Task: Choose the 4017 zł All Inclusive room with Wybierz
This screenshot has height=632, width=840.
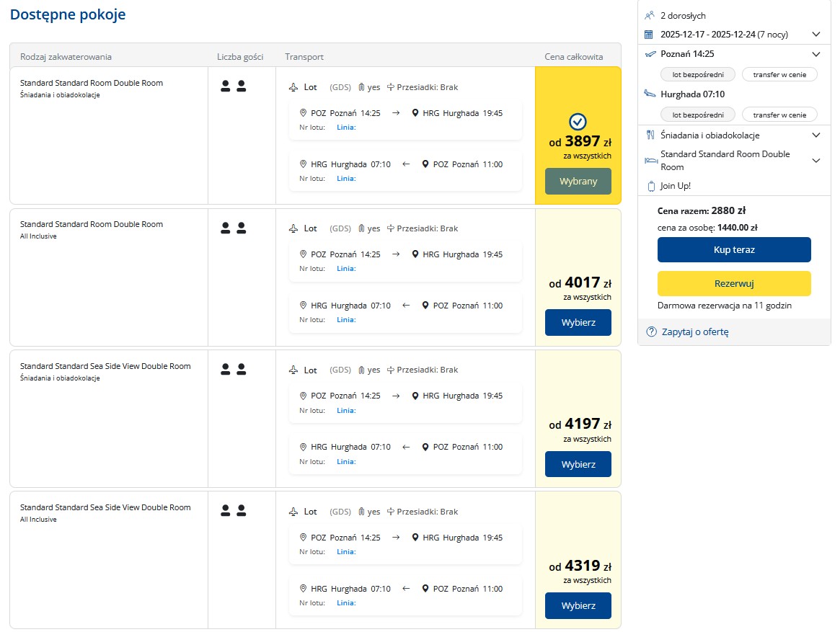Action: click(578, 322)
